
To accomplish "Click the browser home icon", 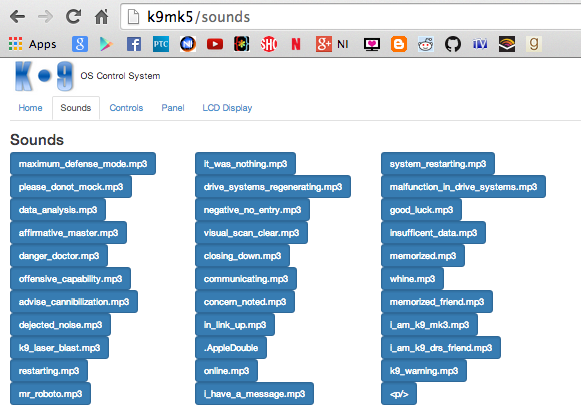I will (101, 17).
